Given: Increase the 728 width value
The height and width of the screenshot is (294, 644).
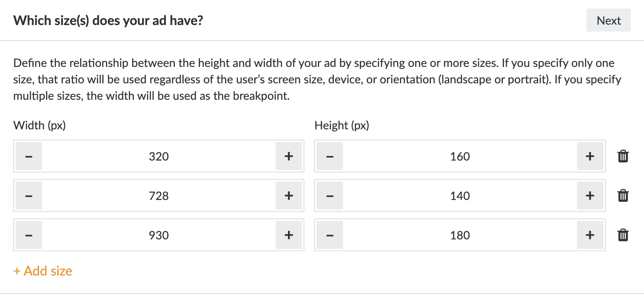Looking at the screenshot, I should [289, 195].
